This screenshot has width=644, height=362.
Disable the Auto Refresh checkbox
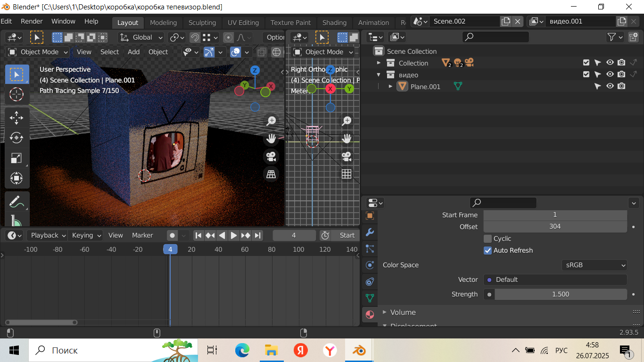pyautogui.click(x=488, y=250)
